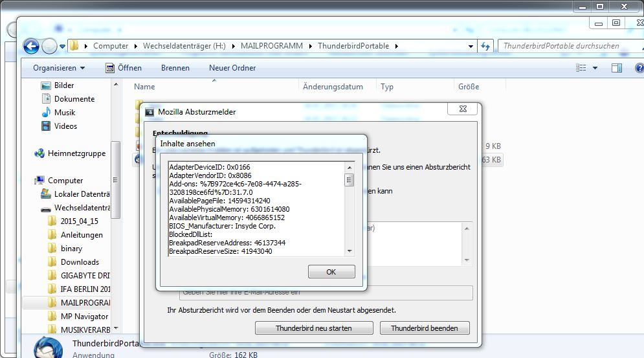Open the binary folder in tree
644x358 pixels.
(65, 248)
